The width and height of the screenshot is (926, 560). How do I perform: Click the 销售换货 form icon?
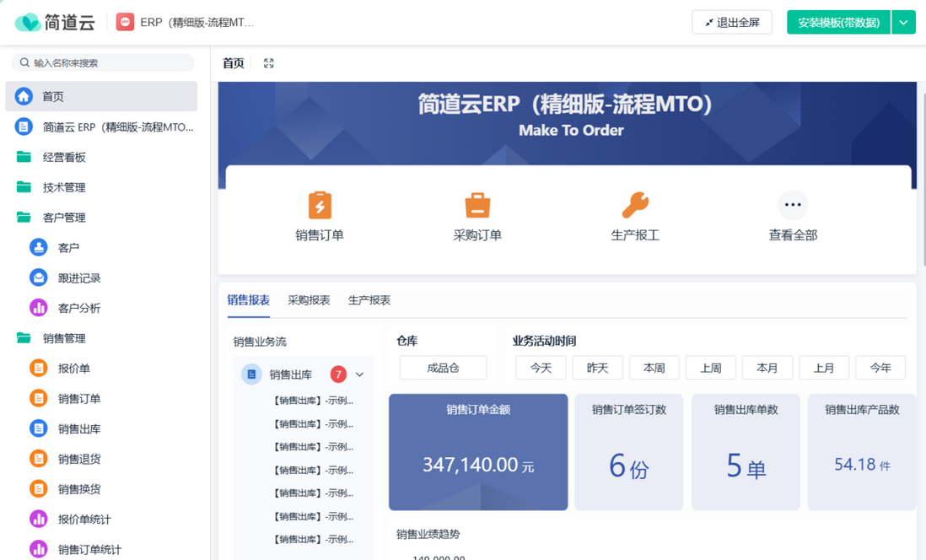(39, 488)
